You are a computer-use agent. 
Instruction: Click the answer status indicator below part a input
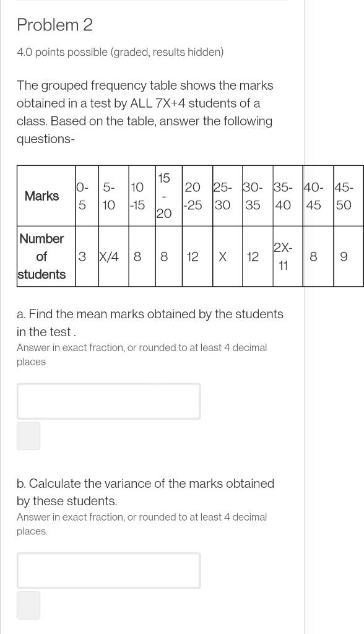pyautogui.click(x=28, y=436)
